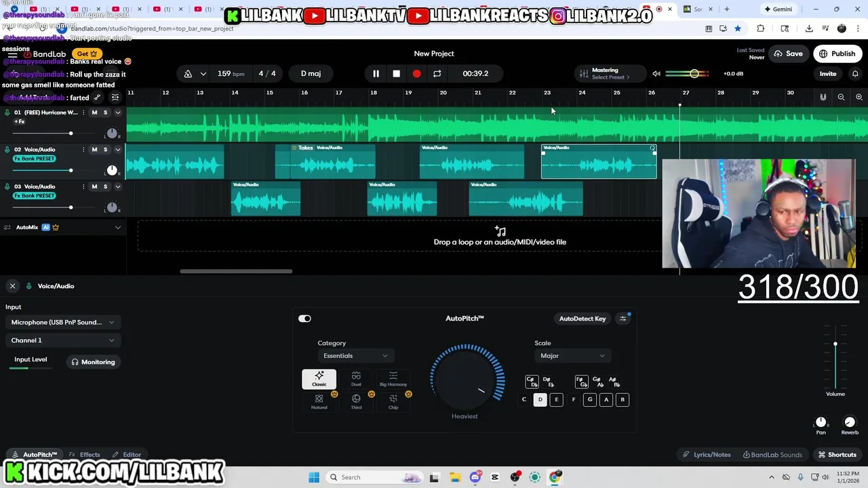868x488 pixels.
Task: Mute track 03 Voice/Audio
Action: coord(94,186)
